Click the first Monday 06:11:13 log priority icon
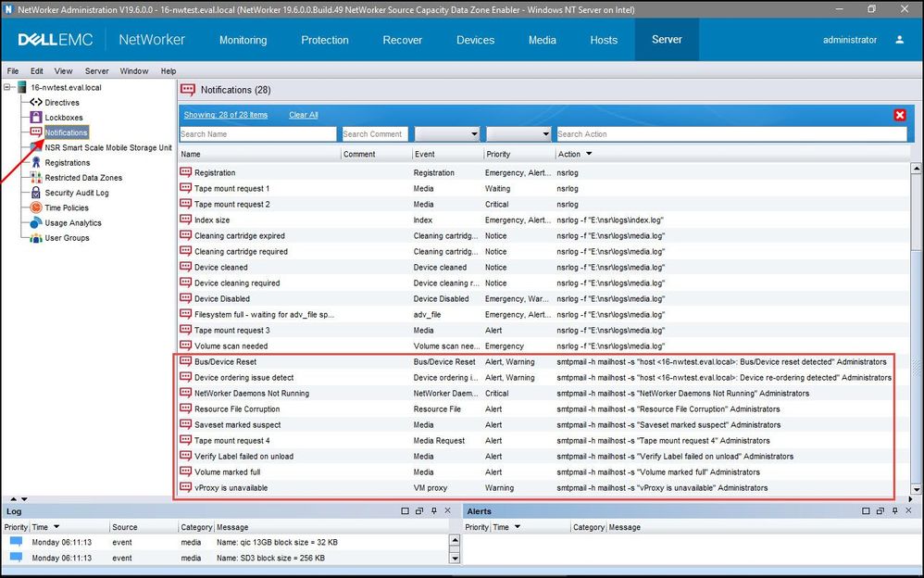The height and width of the screenshot is (578, 924). pyautogui.click(x=16, y=542)
